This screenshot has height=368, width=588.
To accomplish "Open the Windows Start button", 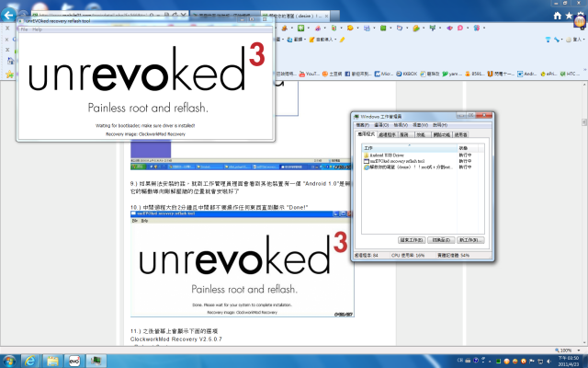I will (x=9, y=361).
